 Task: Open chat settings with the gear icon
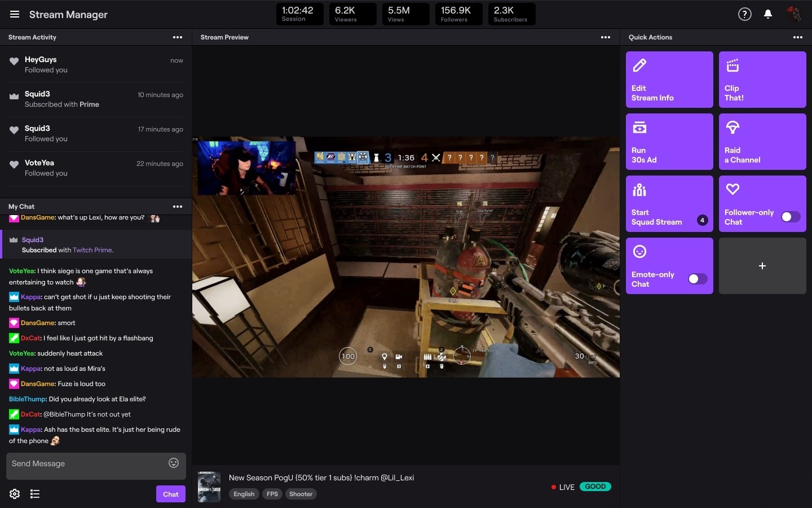14,494
